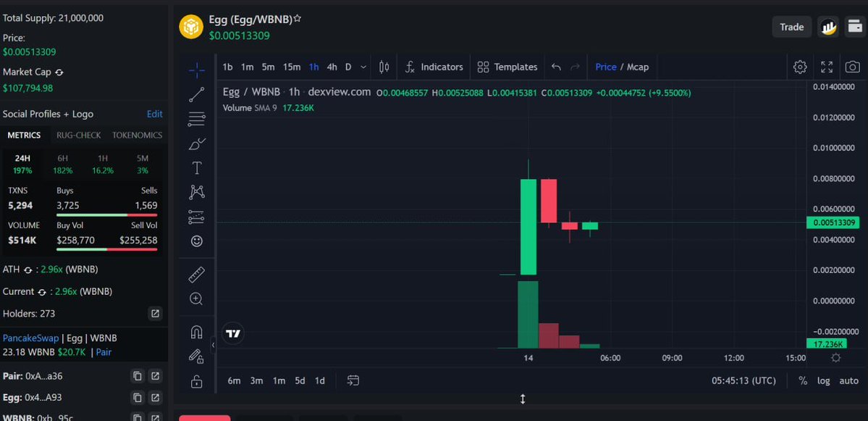
Task: Click Edit for Social Profiles
Action: 154,114
